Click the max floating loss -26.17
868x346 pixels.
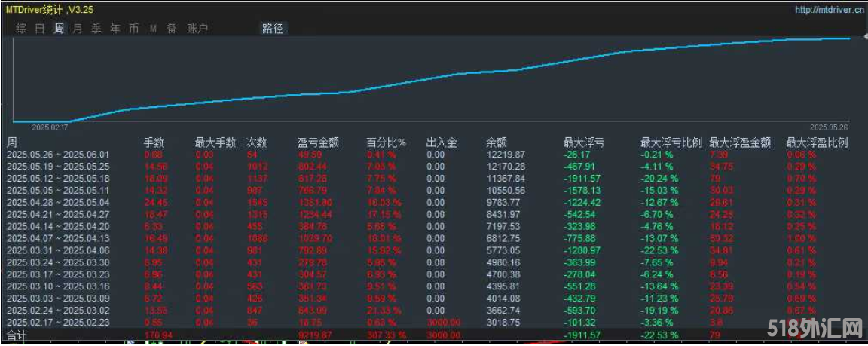577,155
